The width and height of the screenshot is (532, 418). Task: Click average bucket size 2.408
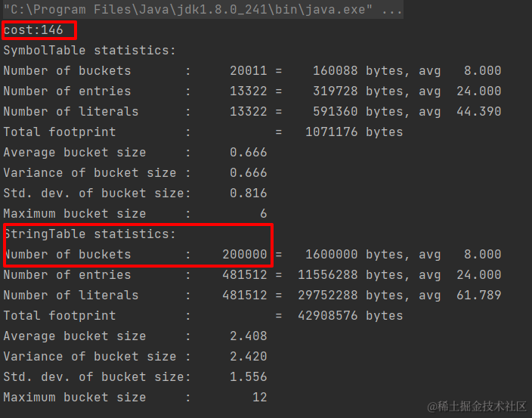tap(249, 336)
